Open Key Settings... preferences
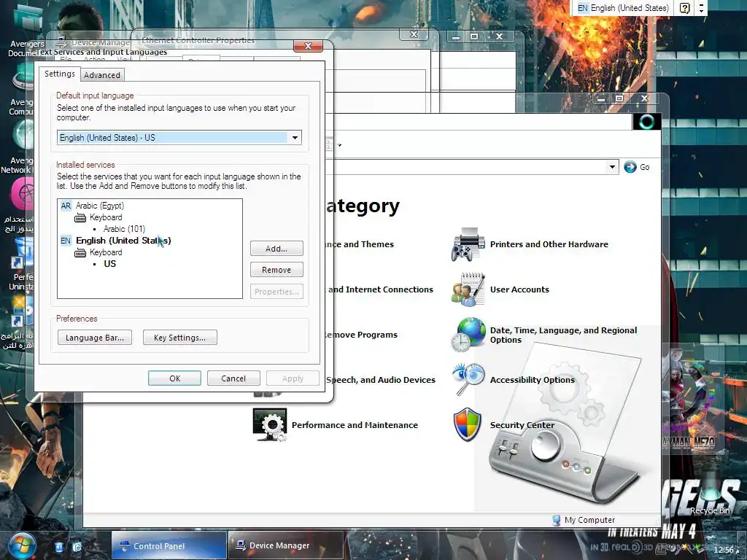This screenshot has width=747, height=560. (x=179, y=338)
